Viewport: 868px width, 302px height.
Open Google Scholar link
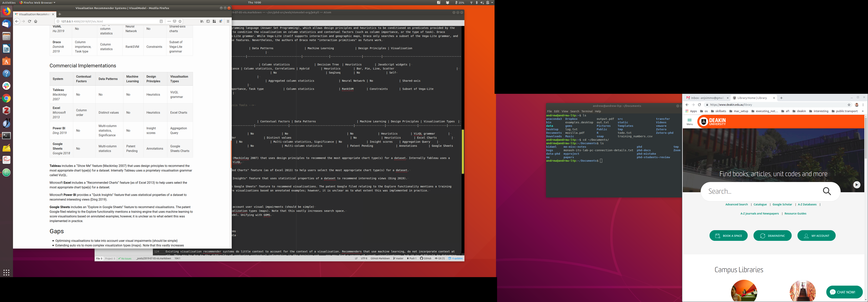pos(782,204)
